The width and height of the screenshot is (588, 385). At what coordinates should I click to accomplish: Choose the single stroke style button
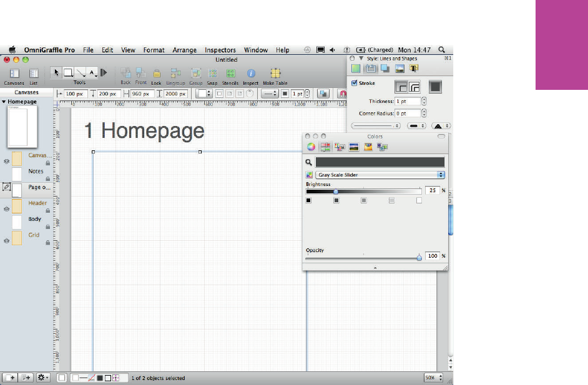[x=401, y=87]
